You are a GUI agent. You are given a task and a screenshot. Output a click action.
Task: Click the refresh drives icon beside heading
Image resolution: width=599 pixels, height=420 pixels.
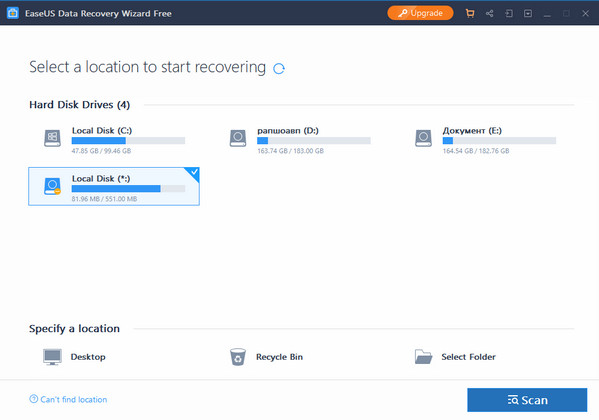click(x=279, y=68)
